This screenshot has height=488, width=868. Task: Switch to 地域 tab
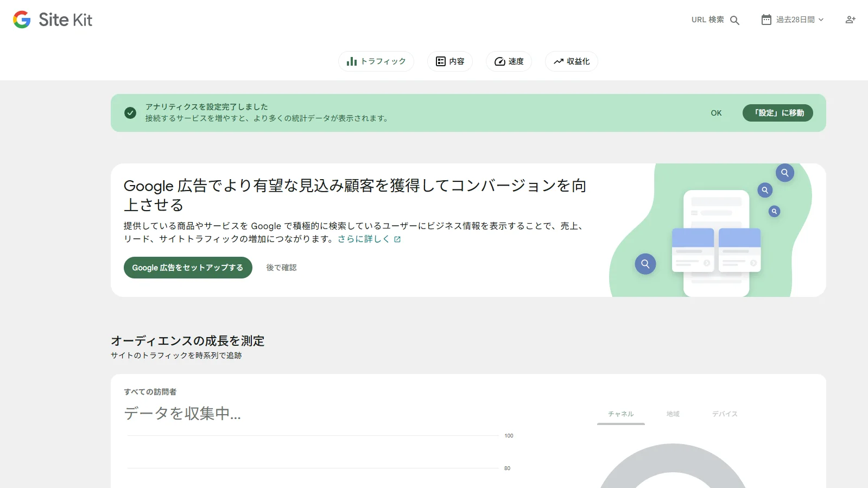[x=673, y=414]
